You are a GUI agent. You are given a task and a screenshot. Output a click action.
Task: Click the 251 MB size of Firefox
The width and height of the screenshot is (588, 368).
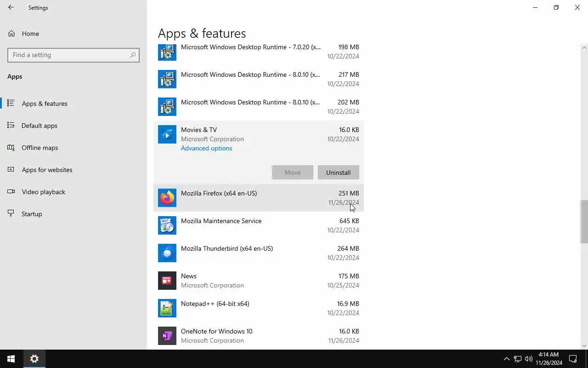click(349, 193)
